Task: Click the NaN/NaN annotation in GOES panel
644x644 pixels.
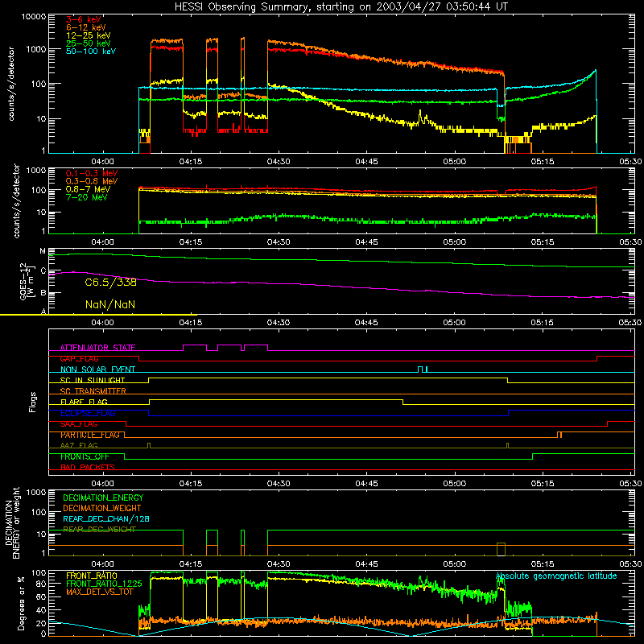Action: [110, 305]
